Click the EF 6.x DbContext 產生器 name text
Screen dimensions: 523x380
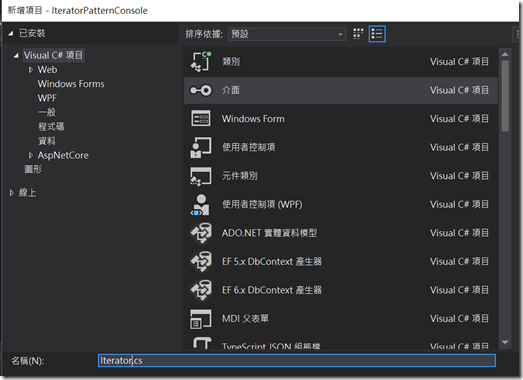point(272,290)
